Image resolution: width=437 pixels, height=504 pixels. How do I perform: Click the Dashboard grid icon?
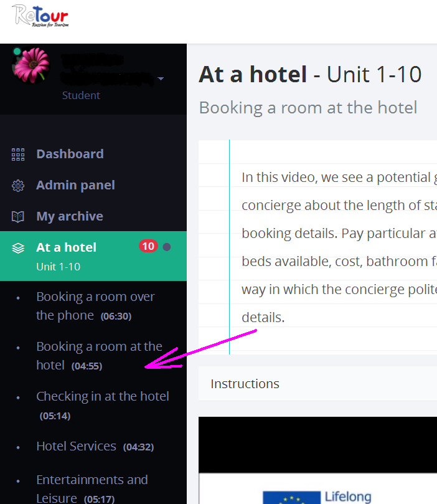pyautogui.click(x=18, y=155)
